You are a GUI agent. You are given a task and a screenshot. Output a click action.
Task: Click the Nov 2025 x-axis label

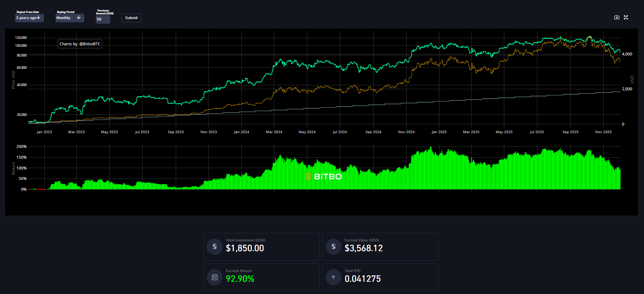(603, 132)
